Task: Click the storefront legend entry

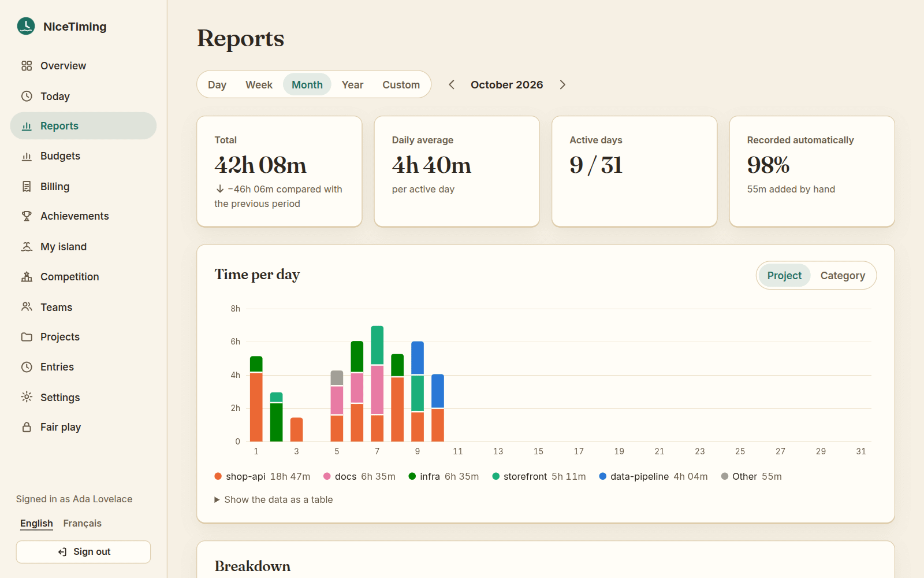Action: (539, 476)
